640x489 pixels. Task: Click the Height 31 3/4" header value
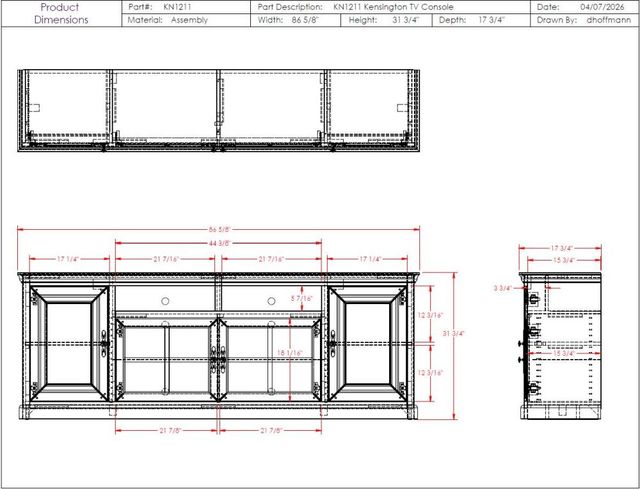tap(406, 20)
